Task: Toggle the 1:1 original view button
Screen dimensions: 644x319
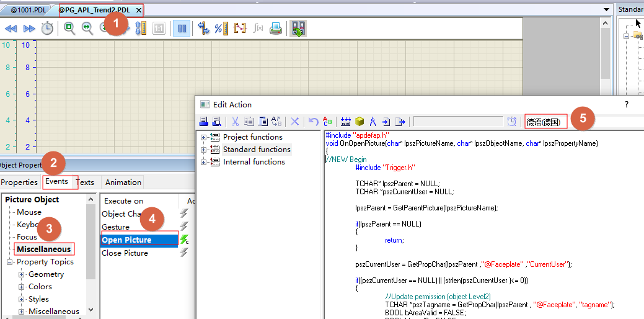Action: (159, 29)
